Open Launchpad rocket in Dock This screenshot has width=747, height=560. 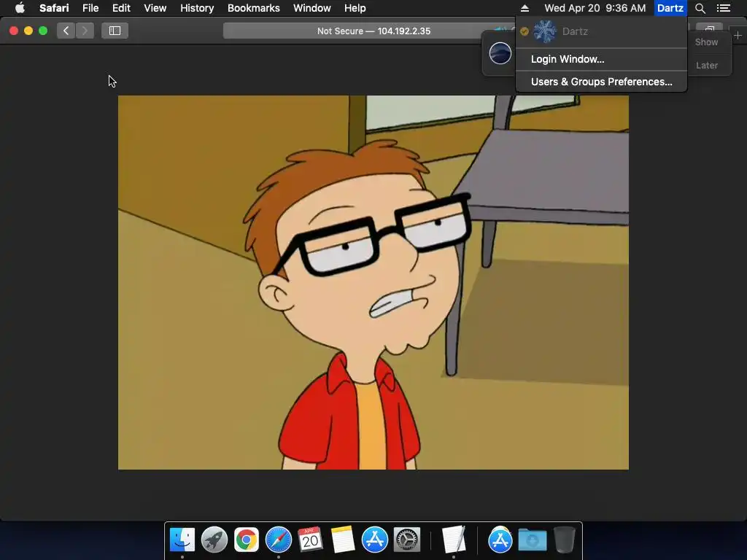[214, 540]
